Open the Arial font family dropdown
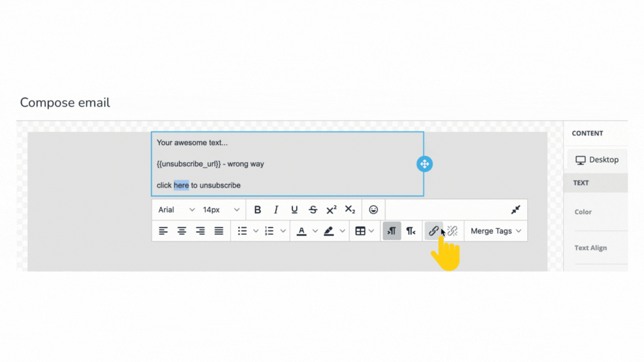 coord(176,210)
